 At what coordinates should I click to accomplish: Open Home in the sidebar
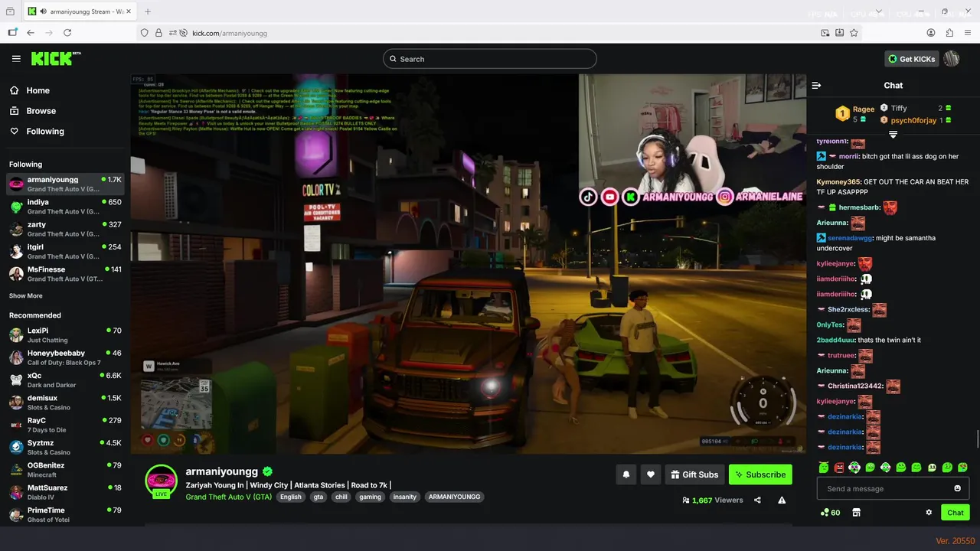point(38,90)
